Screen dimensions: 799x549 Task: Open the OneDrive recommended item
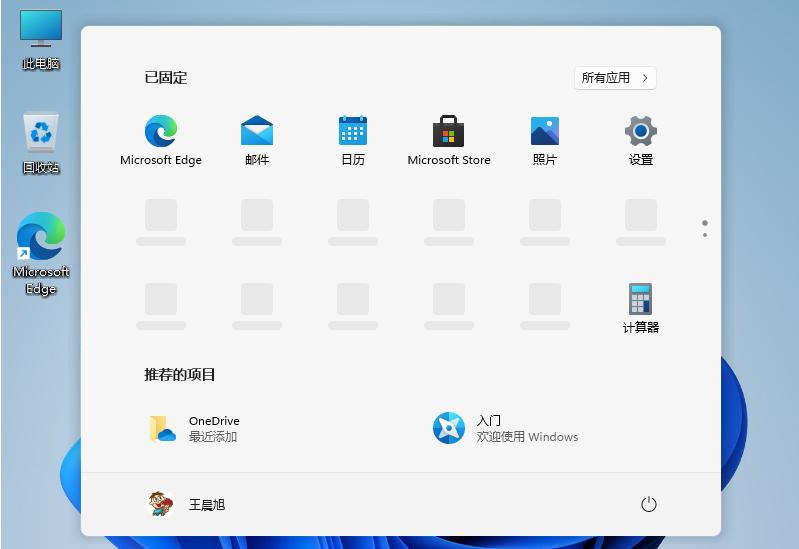tap(195, 428)
